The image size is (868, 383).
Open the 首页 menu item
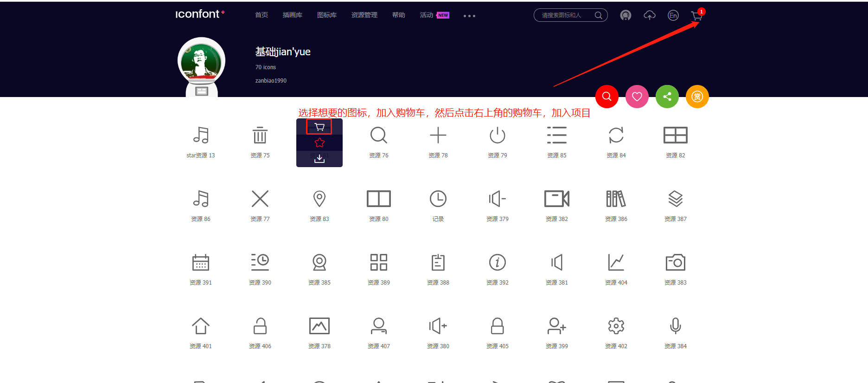[262, 15]
